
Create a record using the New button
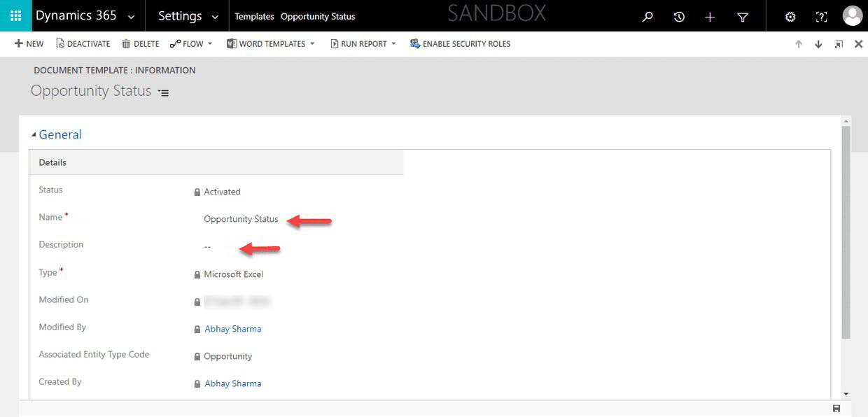coord(28,43)
